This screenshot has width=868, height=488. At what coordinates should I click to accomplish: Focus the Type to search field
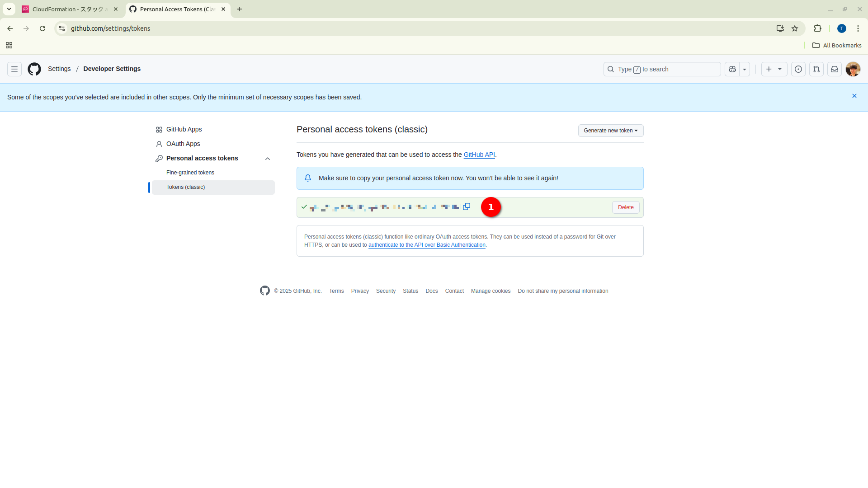662,69
